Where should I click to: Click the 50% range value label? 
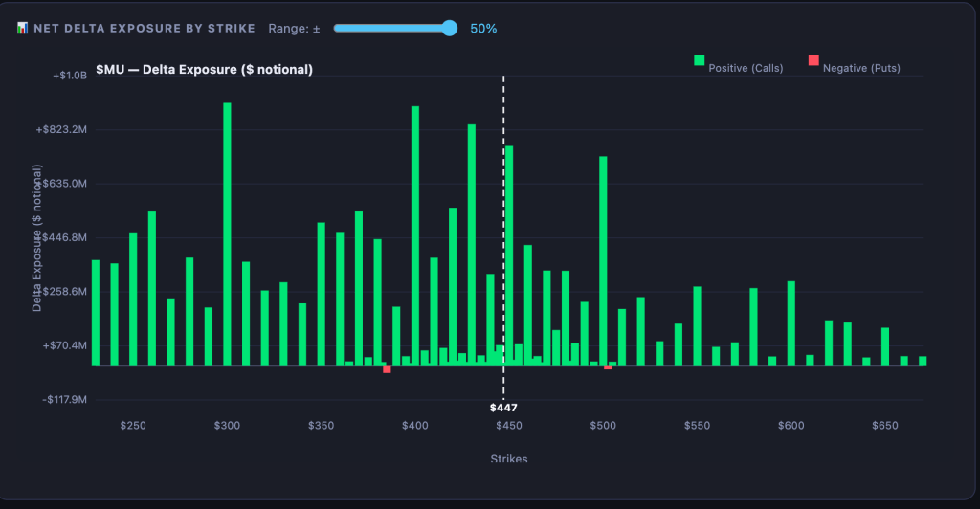(x=483, y=29)
